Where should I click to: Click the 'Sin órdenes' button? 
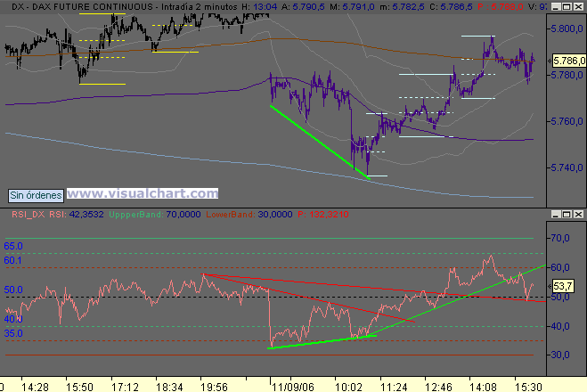36,195
